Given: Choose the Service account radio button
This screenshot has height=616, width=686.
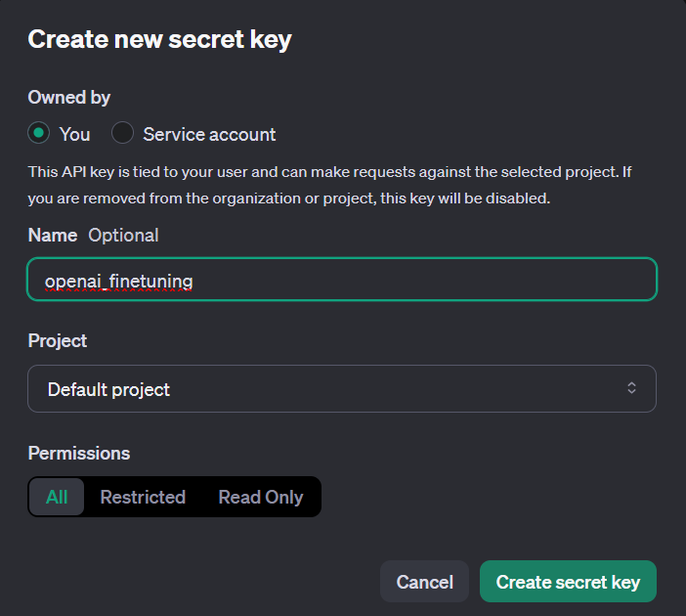Looking at the screenshot, I should pos(122,133).
